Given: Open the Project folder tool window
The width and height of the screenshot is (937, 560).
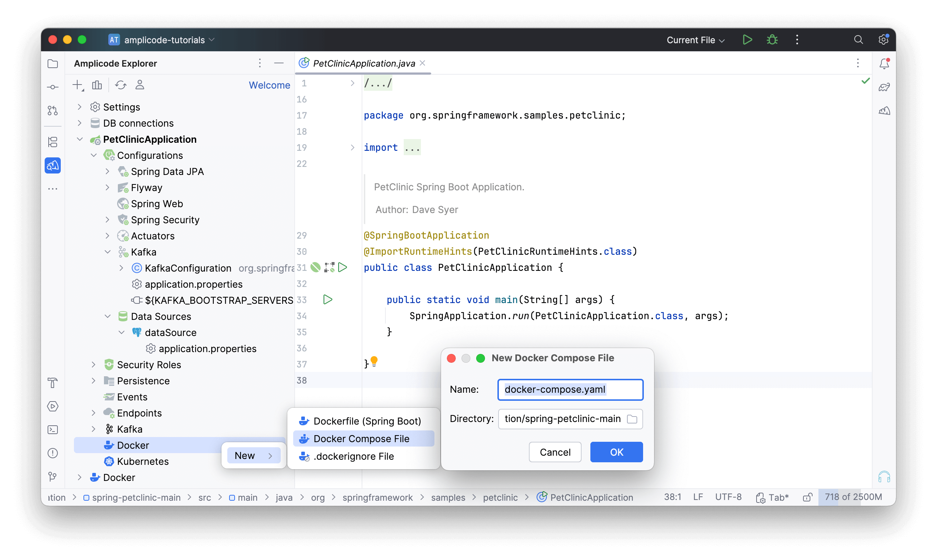Looking at the screenshot, I should click(x=53, y=63).
